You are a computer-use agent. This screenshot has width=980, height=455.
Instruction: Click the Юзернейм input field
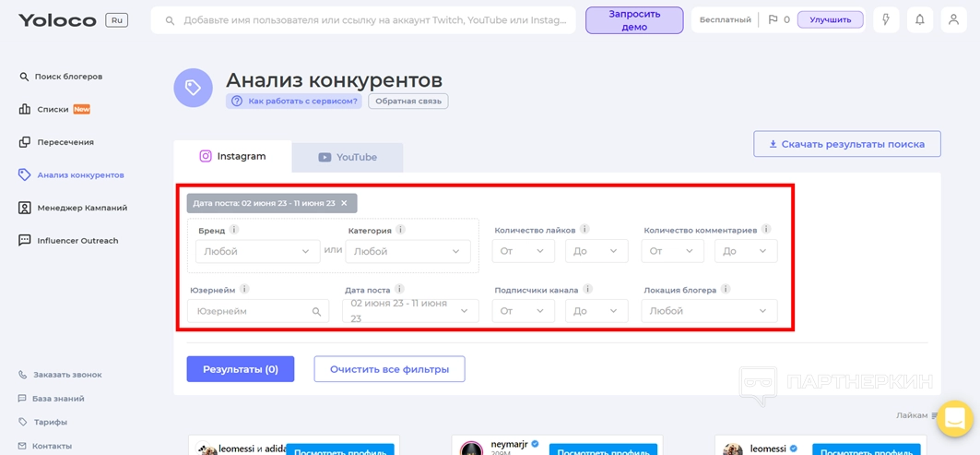(x=258, y=311)
